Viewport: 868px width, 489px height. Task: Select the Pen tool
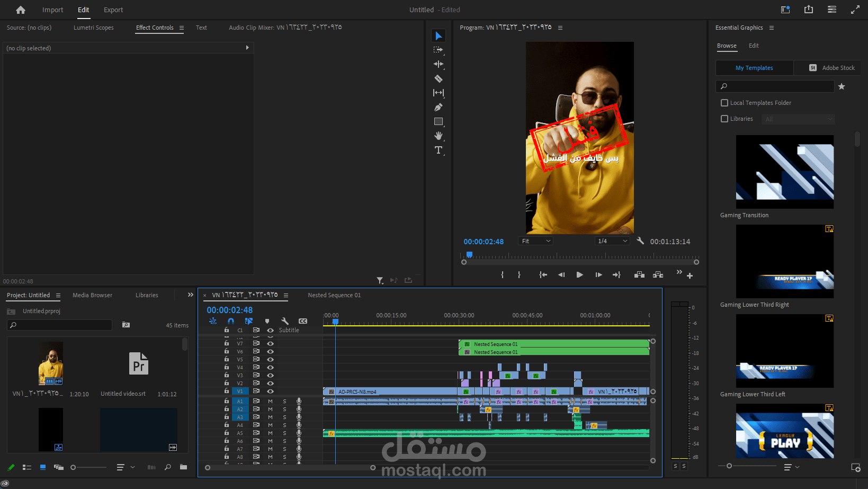point(439,107)
